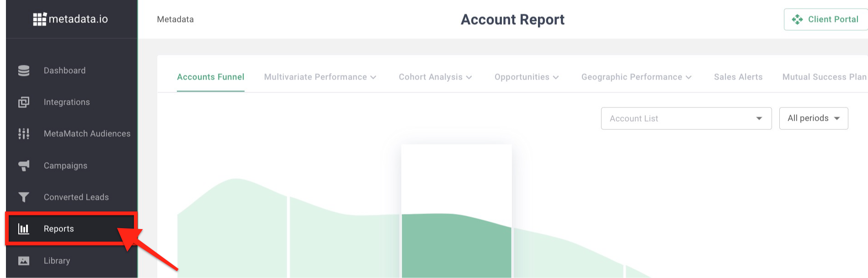This screenshot has height=278, width=868.
Task: Open the Client Portal button
Action: (826, 20)
